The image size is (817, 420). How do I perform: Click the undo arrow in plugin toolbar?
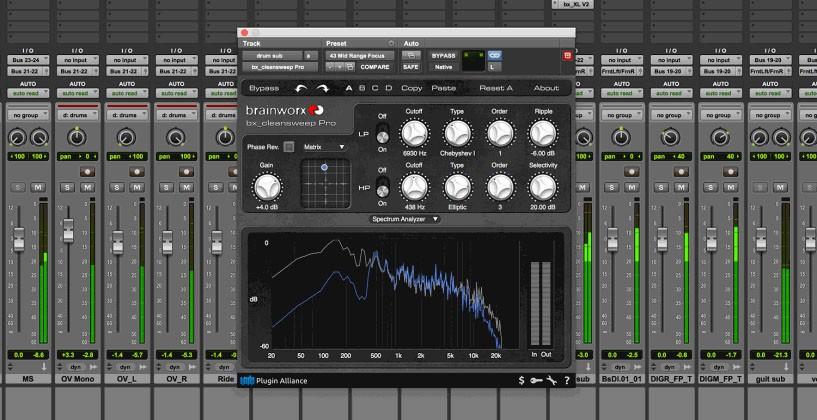click(x=300, y=88)
